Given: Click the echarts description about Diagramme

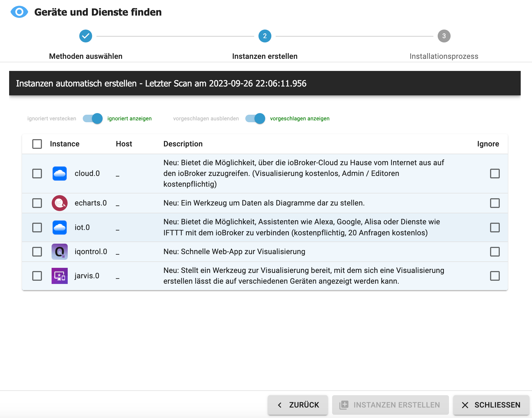Looking at the screenshot, I should point(264,203).
